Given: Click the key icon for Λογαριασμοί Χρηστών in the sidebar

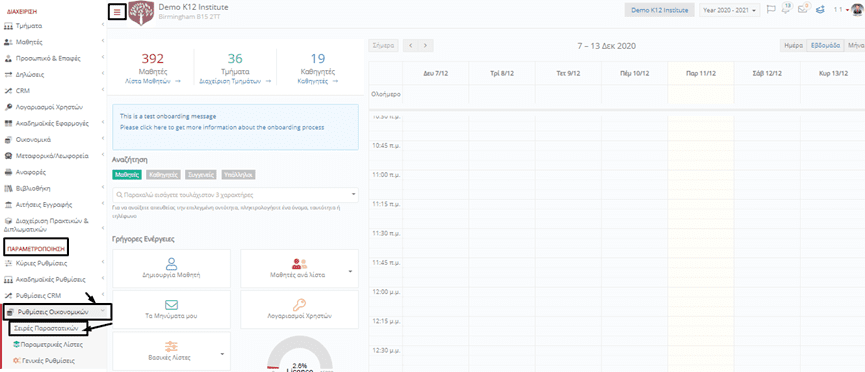Looking at the screenshot, I should click(8, 107).
